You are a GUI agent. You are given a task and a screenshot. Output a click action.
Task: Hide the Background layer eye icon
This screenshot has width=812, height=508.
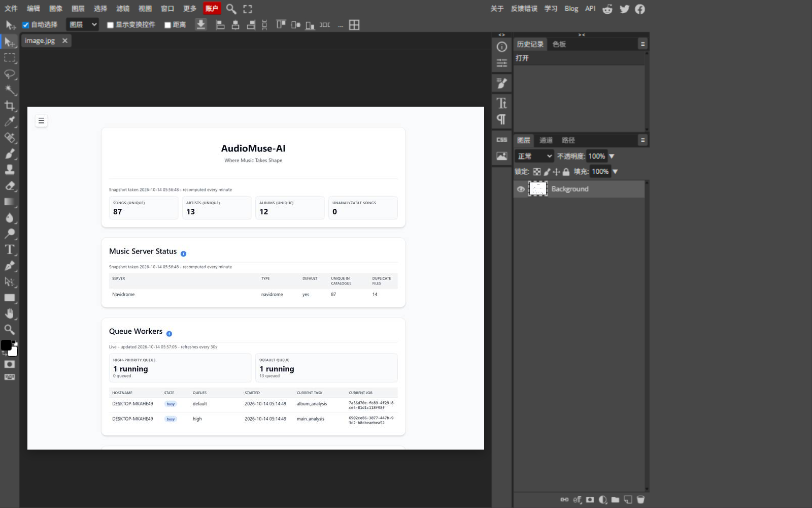pyautogui.click(x=521, y=189)
